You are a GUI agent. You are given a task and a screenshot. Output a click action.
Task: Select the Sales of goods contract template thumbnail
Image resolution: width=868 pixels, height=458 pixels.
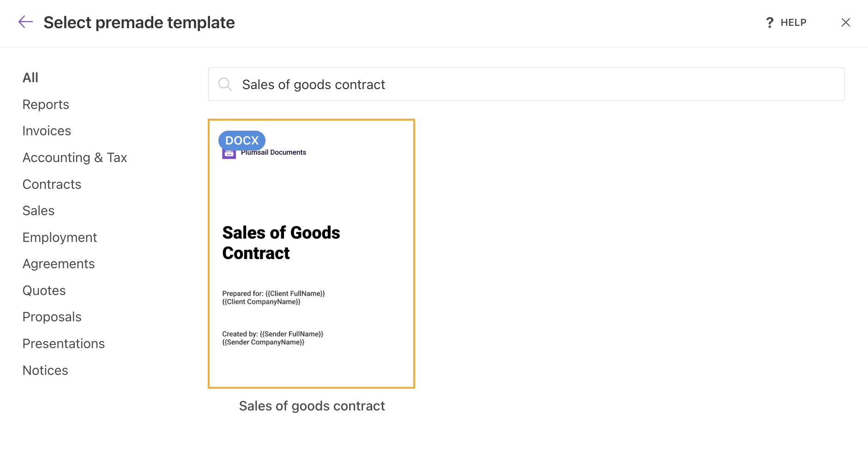pyautogui.click(x=311, y=253)
